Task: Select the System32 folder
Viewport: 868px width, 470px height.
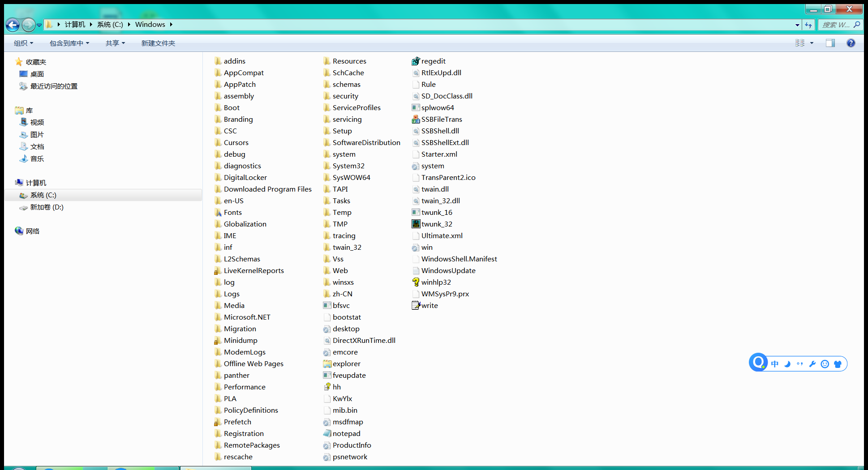Action: (x=344, y=166)
